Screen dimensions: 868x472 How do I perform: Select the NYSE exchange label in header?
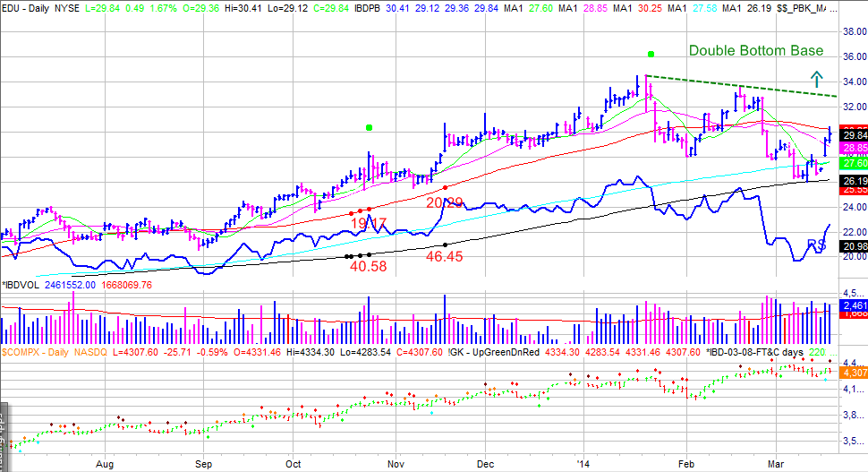[x=67, y=8]
